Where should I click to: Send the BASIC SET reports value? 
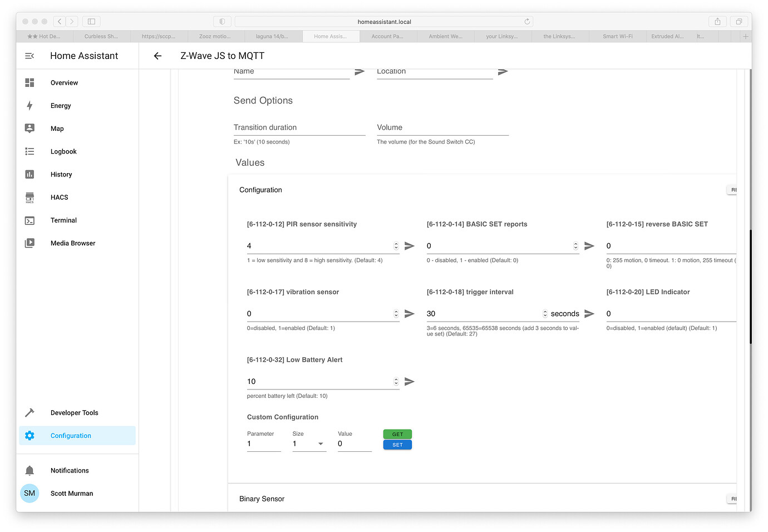pos(589,246)
